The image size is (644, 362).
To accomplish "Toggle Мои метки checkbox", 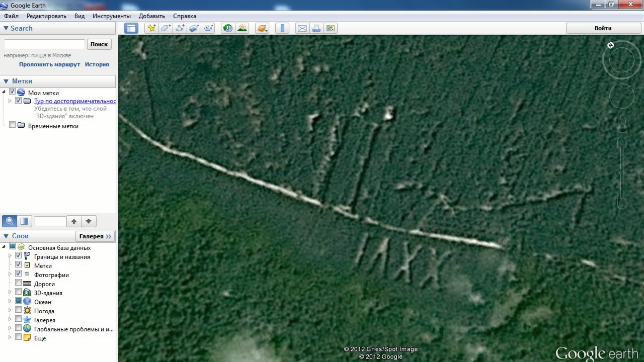I will tap(12, 92).
